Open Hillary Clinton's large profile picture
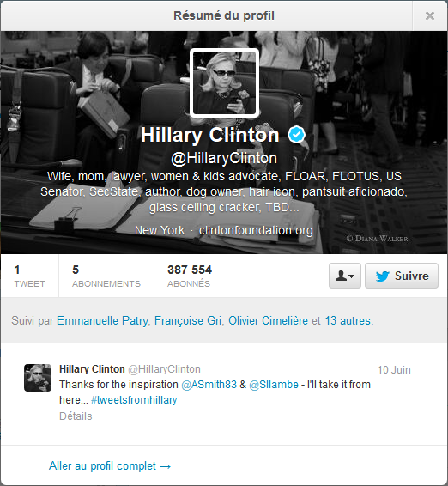This screenshot has width=448, height=486. tap(224, 83)
